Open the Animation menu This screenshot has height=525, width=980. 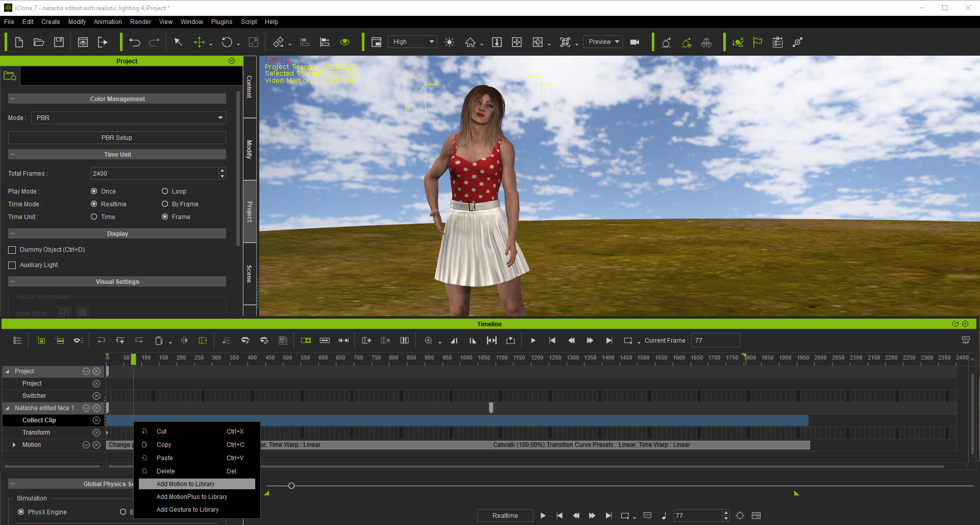[108, 22]
